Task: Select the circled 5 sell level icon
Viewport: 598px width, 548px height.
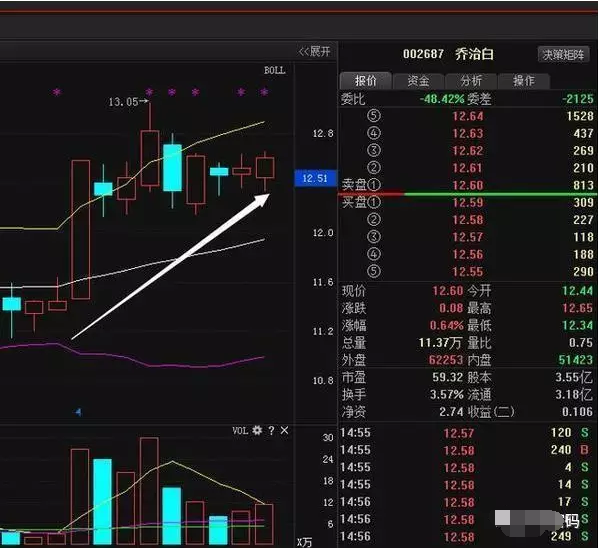Action: pyautogui.click(x=374, y=116)
